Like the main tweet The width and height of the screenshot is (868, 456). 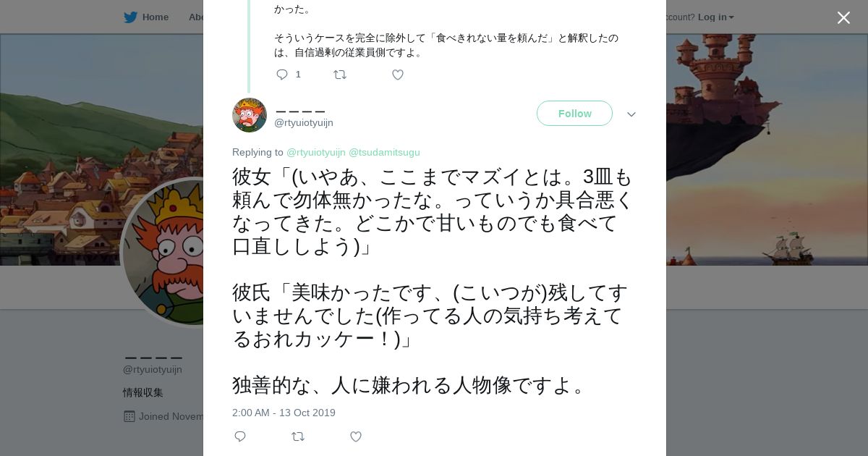[x=355, y=436]
